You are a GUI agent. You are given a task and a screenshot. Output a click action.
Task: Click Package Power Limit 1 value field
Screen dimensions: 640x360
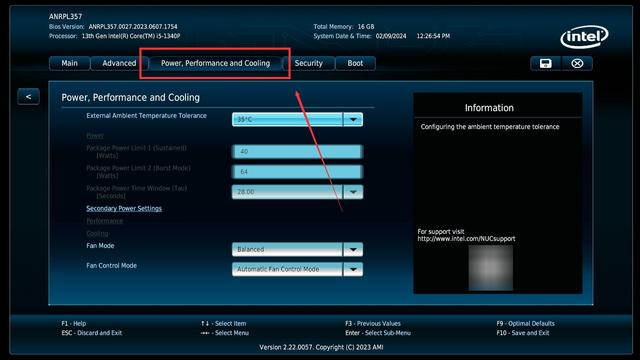click(297, 151)
